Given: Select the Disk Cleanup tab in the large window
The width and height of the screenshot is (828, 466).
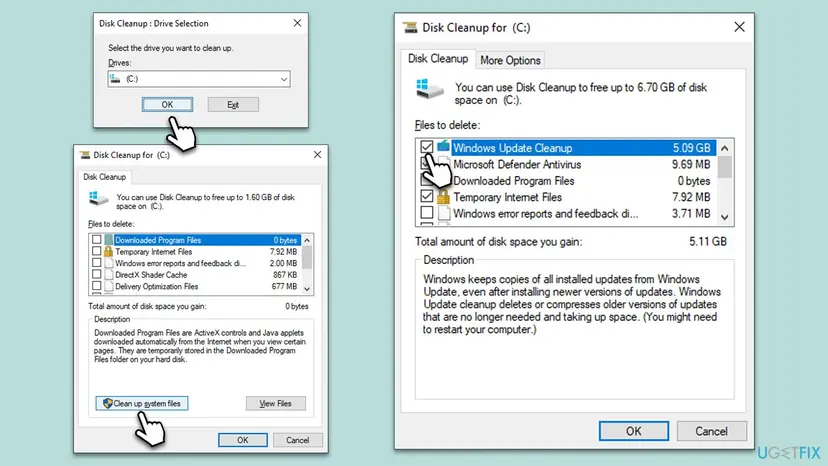Looking at the screenshot, I should pos(438,59).
